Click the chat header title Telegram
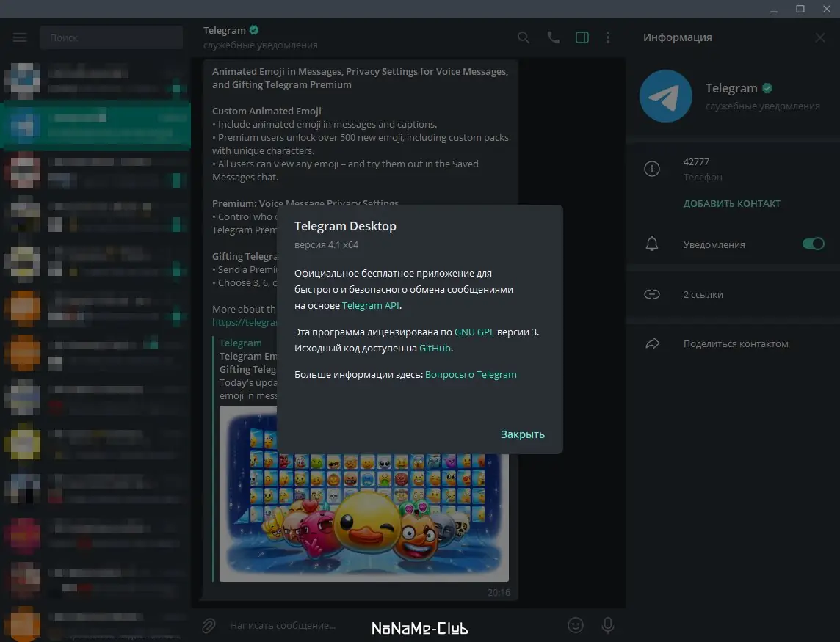Viewport: 840px width, 642px height. [x=224, y=31]
